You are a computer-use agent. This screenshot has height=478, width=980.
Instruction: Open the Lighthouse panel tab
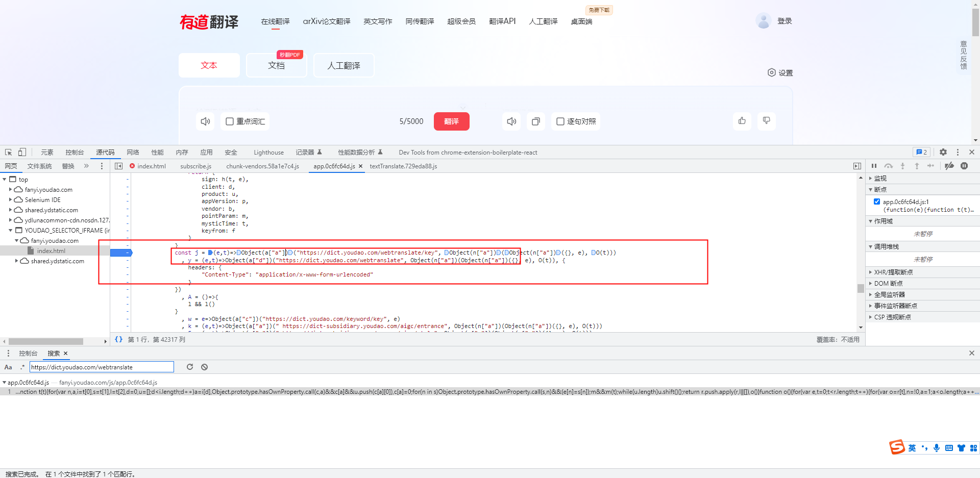click(x=268, y=152)
